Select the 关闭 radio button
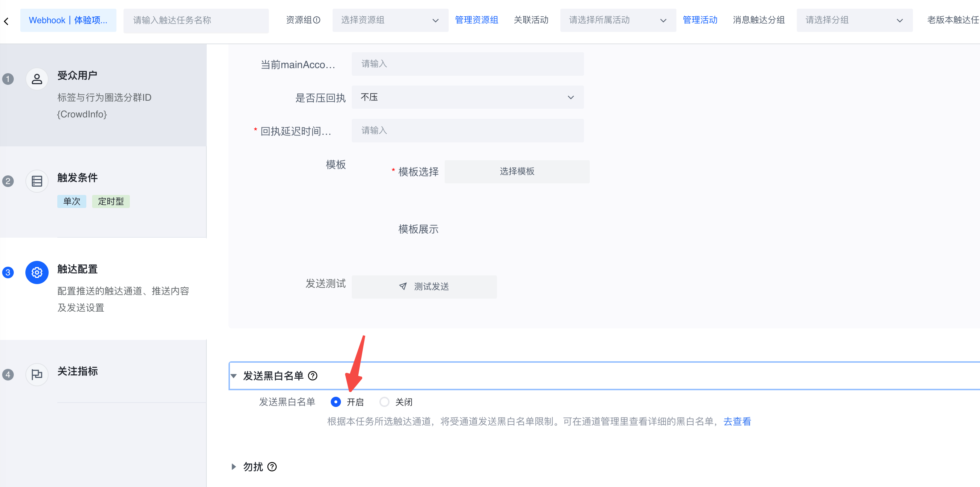 point(384,402)
